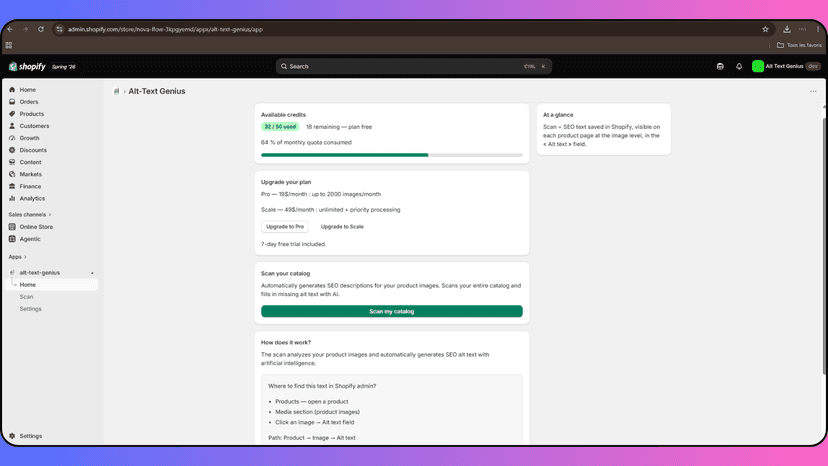Viewport: 828px width, 466px height.
Task: Open the app's Settings subpage
Action: tap(30, 309)
